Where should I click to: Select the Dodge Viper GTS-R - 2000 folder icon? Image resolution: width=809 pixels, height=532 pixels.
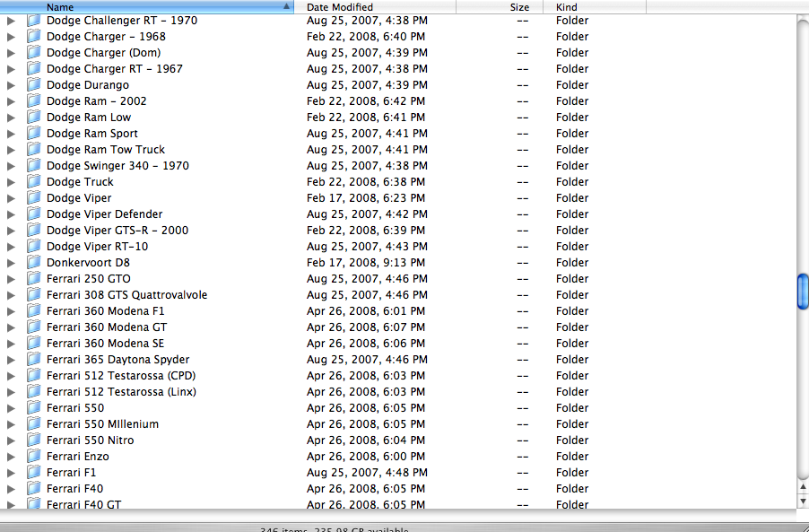click(34, 231)
